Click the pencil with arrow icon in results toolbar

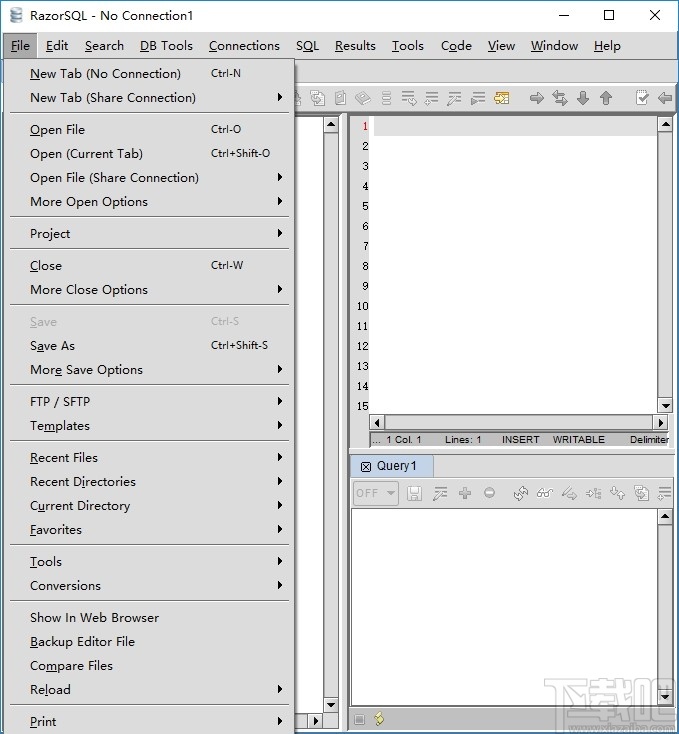(x=569, y=493)
